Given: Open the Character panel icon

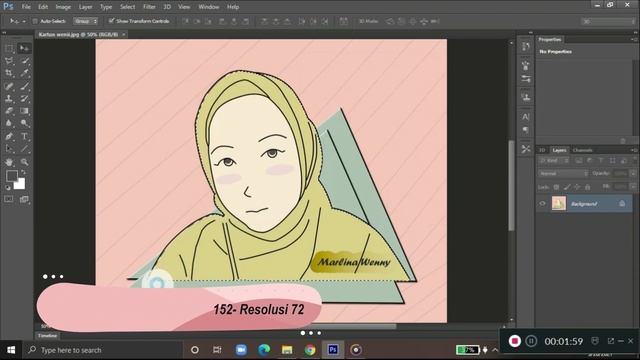Looking at the screenshot, I should 526,117.
